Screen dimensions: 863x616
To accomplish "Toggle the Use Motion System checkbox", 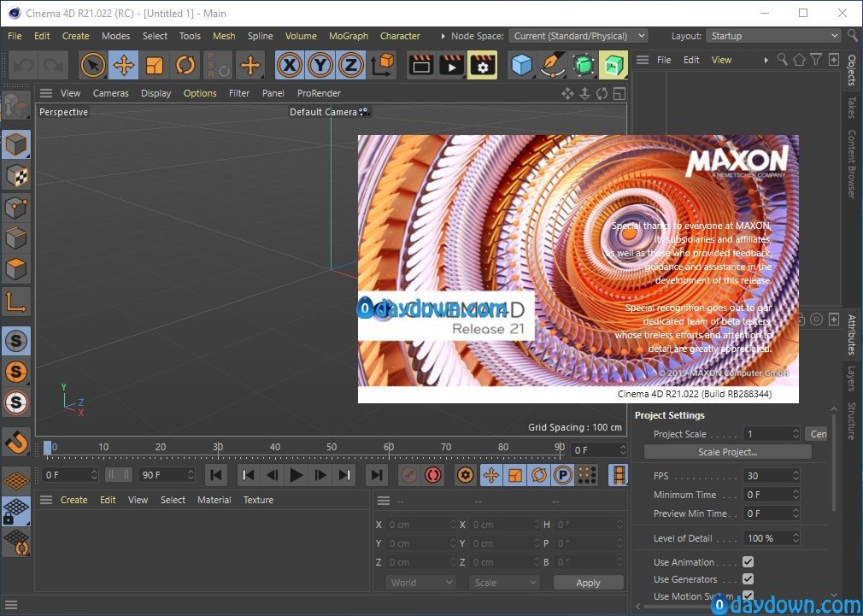I will [x=748, y=595].
